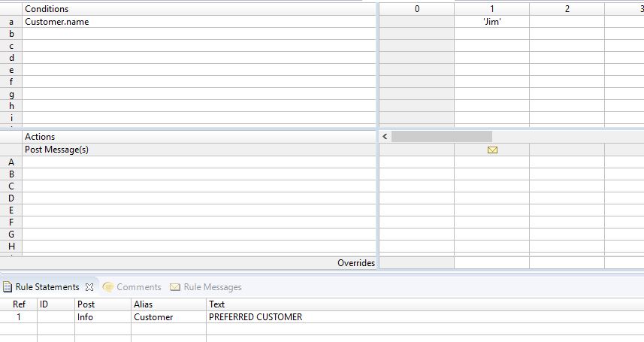Click the Comments tab bubble icon
Viewport: 644px width, 342px height.
pos(108,287)
